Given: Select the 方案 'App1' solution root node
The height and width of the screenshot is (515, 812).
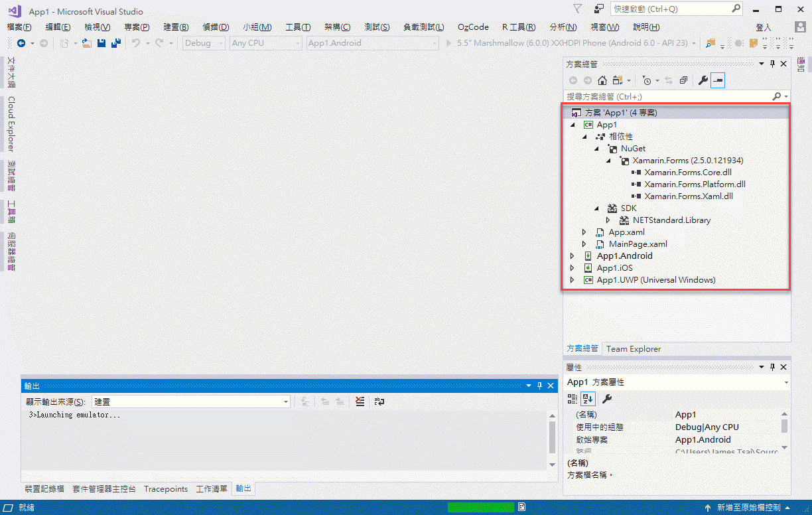Looking at the screenshot, I should tap(677, 113).
